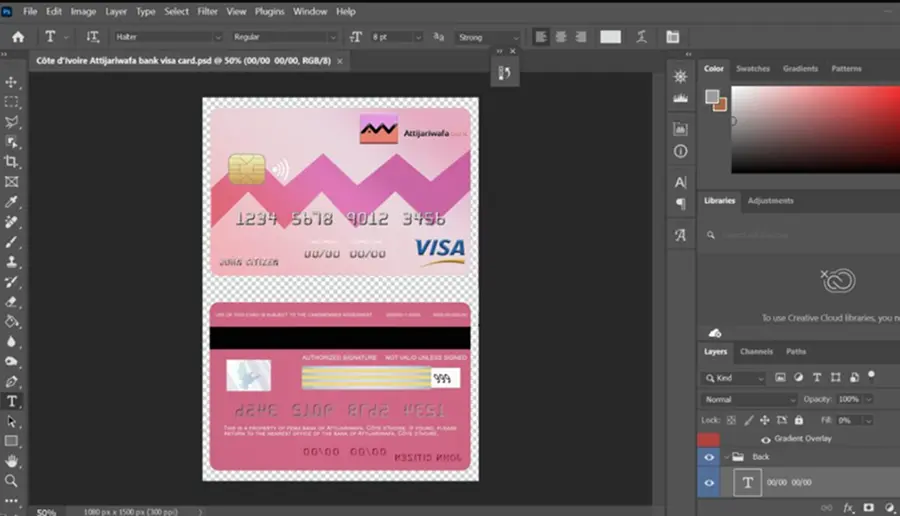Select the Crop tool
This screenshot has width=900, height=516.
pyautogui.click(x=11, y=162)
